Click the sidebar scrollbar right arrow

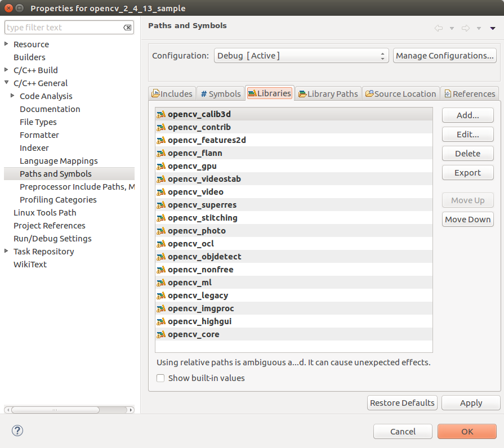click(131, 410)
